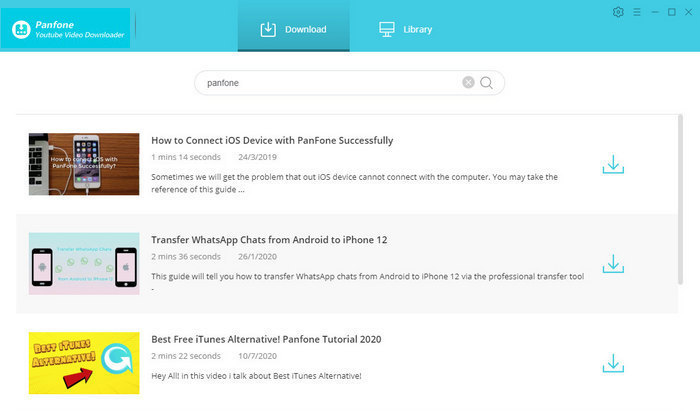This screenshot has height=411, width=700.
Task: Click the results list vertical scrollbar
Action: point(680,199)
